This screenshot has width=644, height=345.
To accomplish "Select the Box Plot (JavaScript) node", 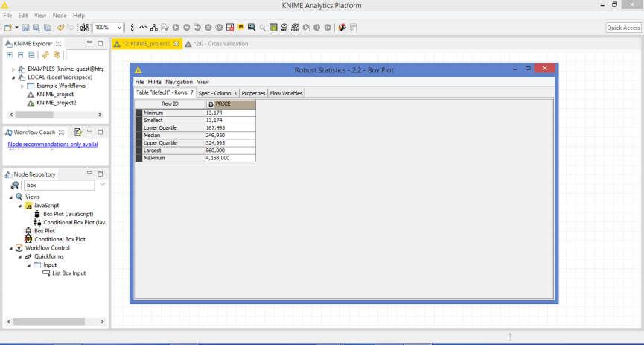I will click(x=68, y=215).
